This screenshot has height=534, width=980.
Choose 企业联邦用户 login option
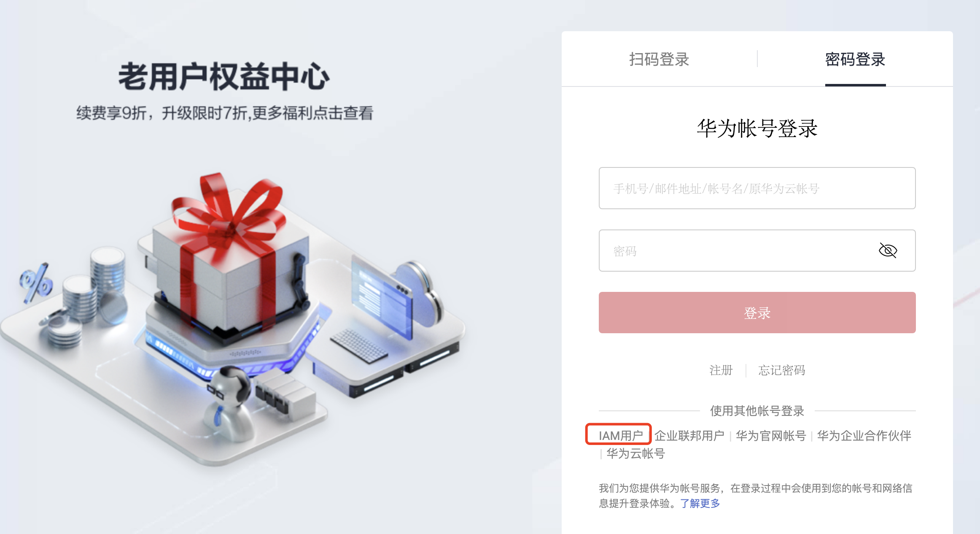pyautogui.click(x=689, y=435)
